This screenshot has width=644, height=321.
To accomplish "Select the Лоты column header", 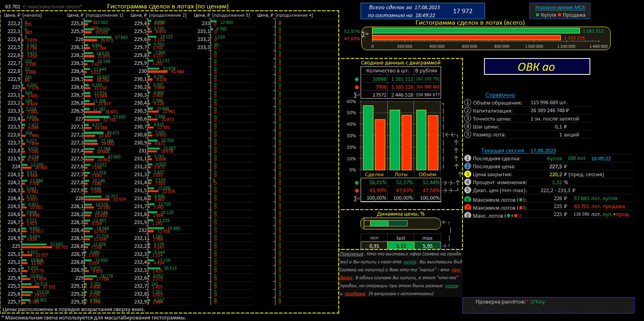I will 401,174.
